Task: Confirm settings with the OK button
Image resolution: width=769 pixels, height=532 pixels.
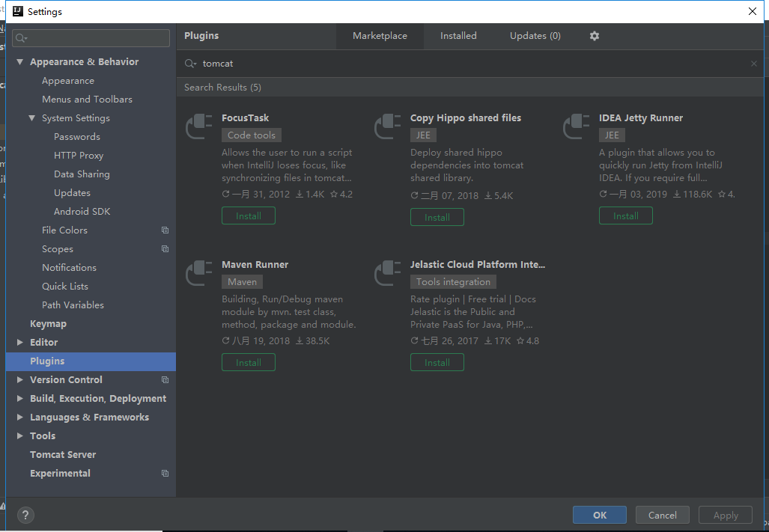Action: [x=599, y=515]
